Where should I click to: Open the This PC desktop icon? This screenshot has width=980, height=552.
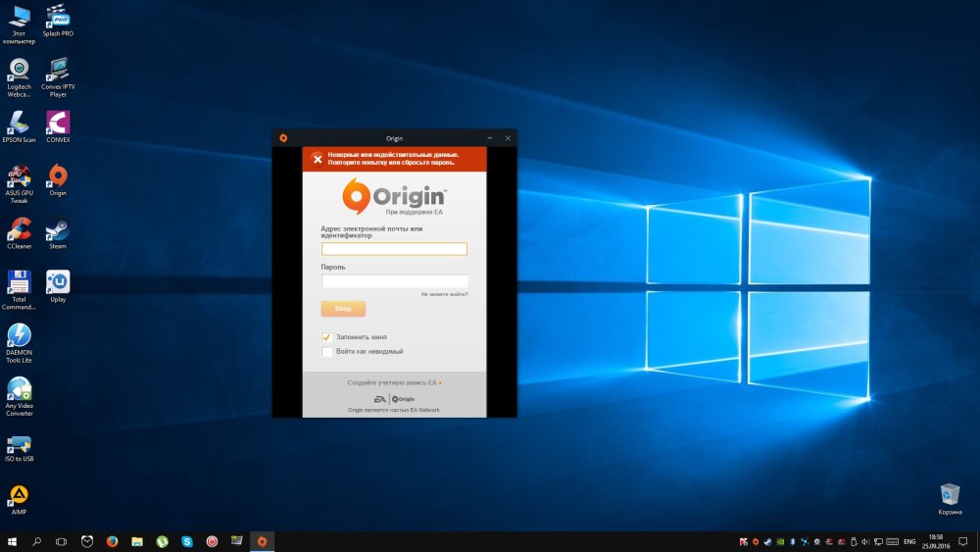pos(19,25)
